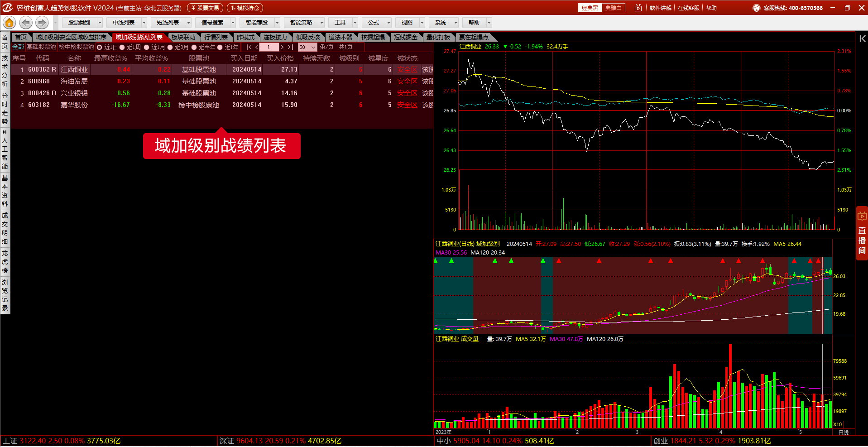Open 分时走势 in the left sidebar
The height and width of the screenshot is (447, 868).
5,109
